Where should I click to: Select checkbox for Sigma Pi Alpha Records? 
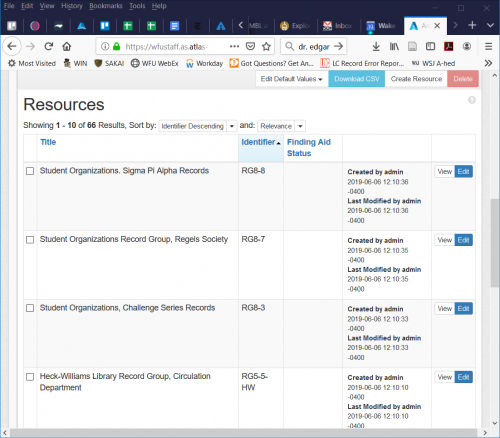coord(30,171)
